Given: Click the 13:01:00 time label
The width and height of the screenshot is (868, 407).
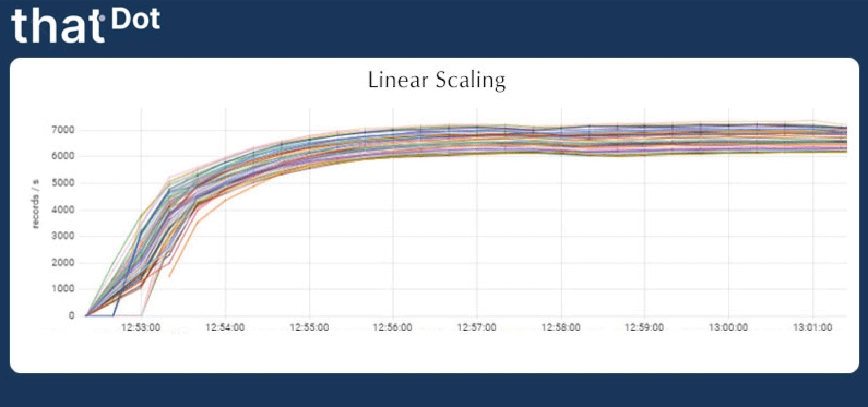Looking at the screenshot, I should pyautogui.click(x=812, y=327).
